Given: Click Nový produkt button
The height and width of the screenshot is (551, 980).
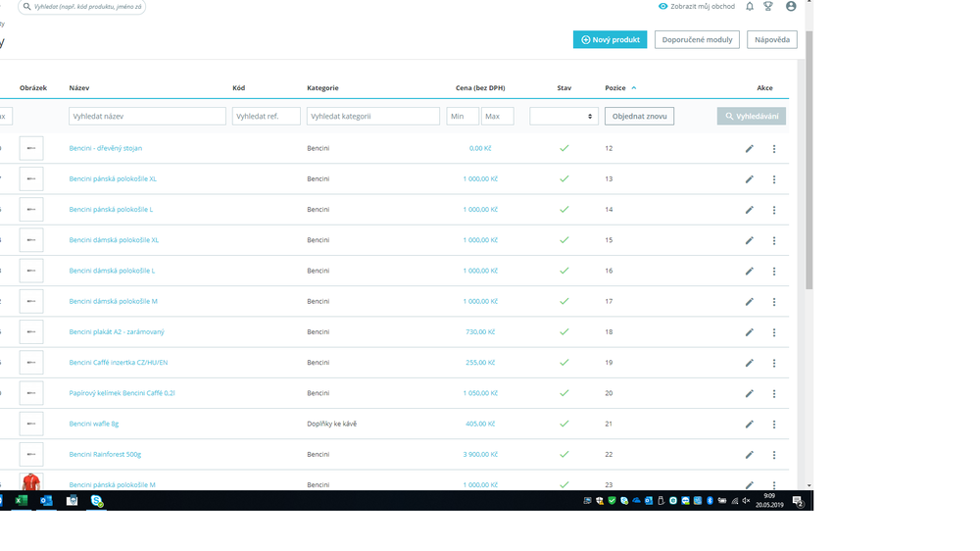Looking at the screenshot, I should [610, 39].
